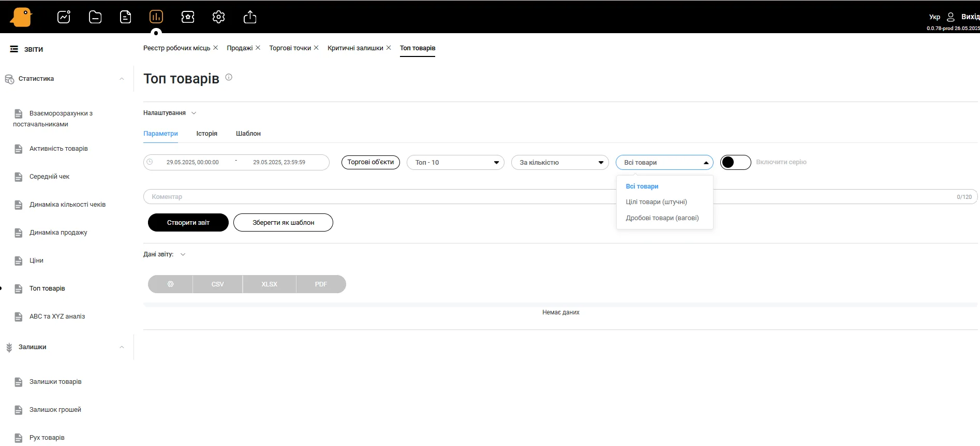Viewport: 980px width, 446px height.
Task: Open the document icon in top navigation
Action: tap(126, 17)
